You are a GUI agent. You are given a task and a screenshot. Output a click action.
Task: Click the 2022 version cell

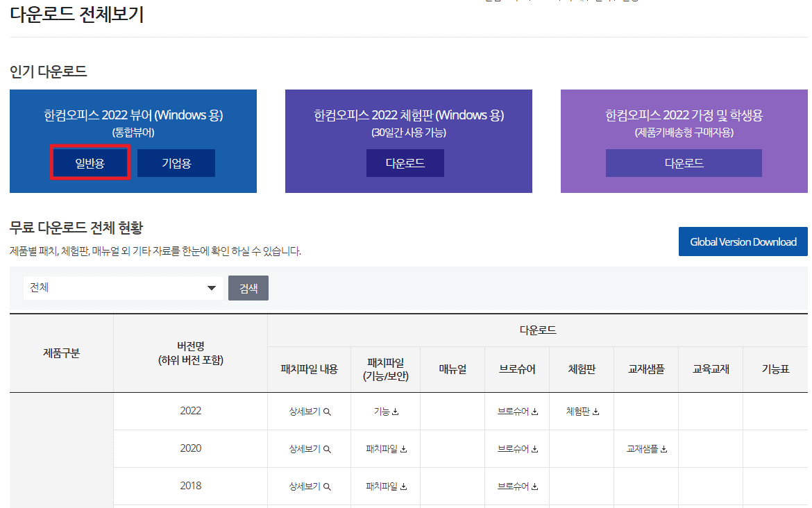coord(191,411)
